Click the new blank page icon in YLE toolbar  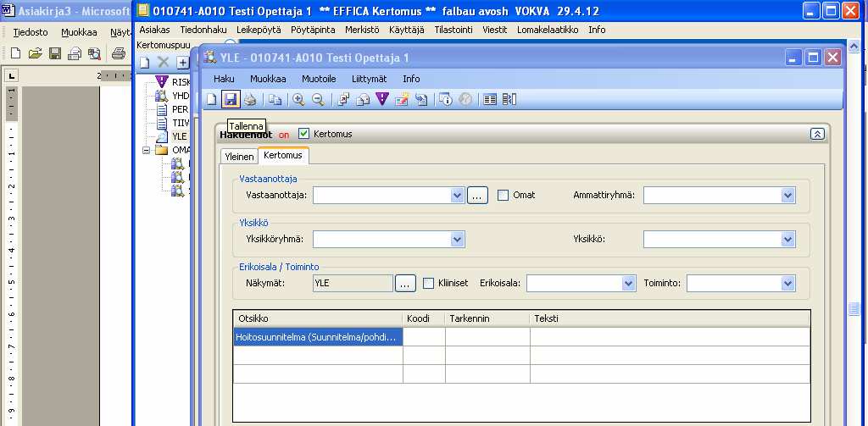tap(211, 100)
